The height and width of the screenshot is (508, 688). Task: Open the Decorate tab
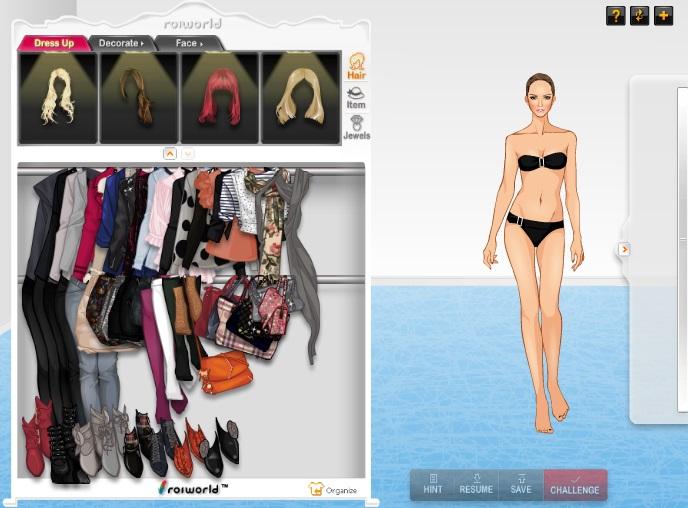(121, 43)
